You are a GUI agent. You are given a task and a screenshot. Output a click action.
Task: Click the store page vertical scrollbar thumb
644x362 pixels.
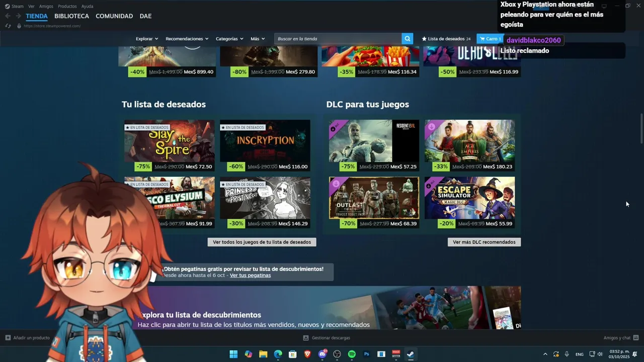click(x=641, y=128)
